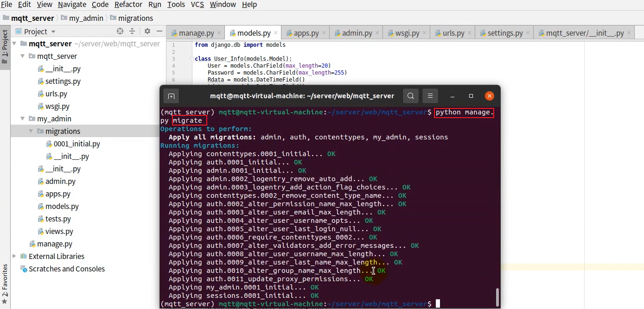644x309 pixels.
Task: Open the Code menu
Action: click(100, 5)
